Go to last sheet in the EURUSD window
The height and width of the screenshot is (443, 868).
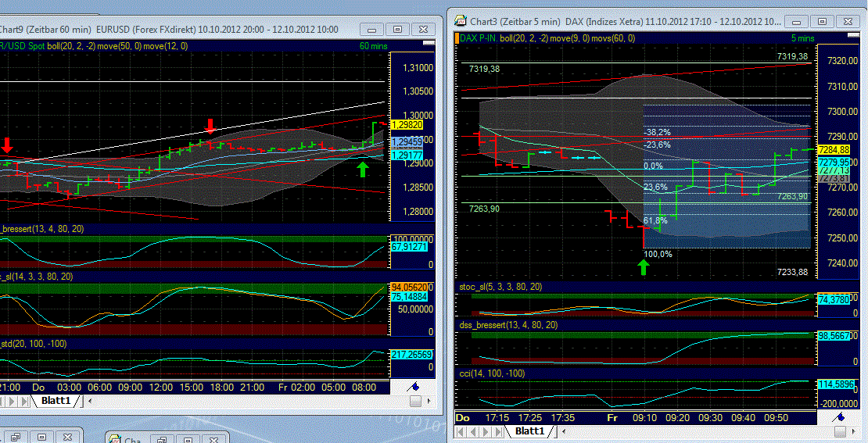tap(24, 400)
